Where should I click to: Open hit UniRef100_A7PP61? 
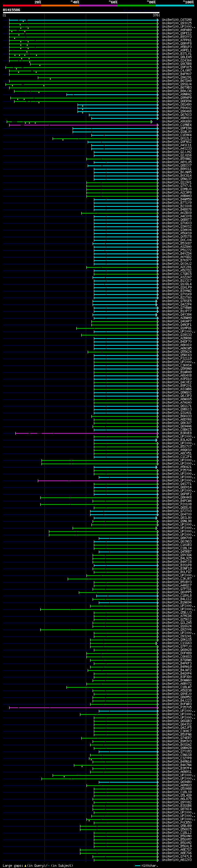176,40
